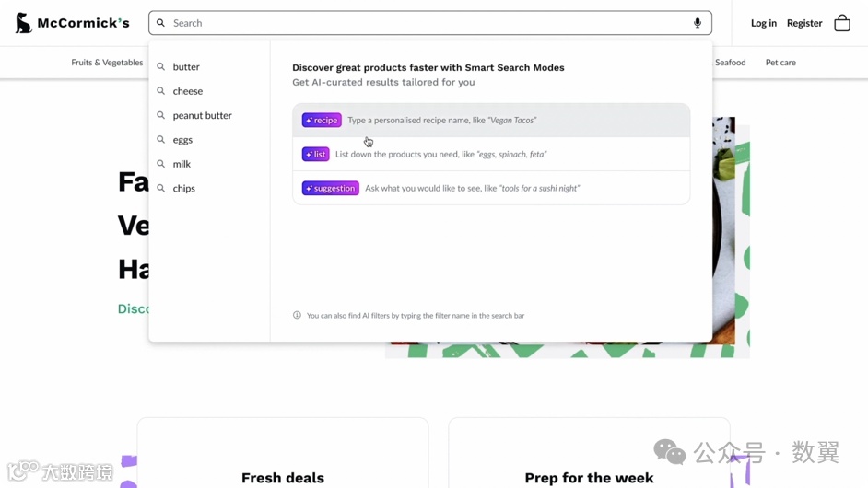Go to the Pet care category

click(x=780, y=63)
